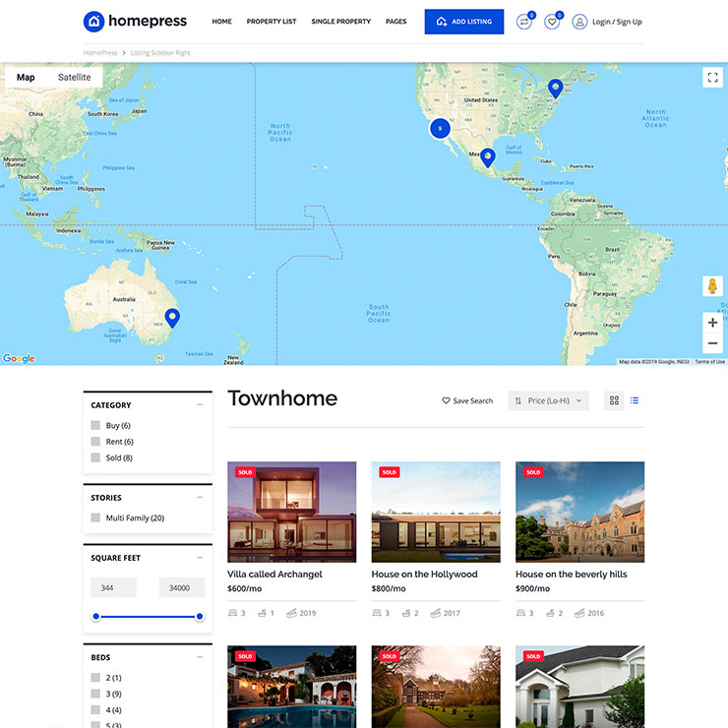Zoom out on the map
The height and width of the screenshot is (728, 728).
click(712, 343)
